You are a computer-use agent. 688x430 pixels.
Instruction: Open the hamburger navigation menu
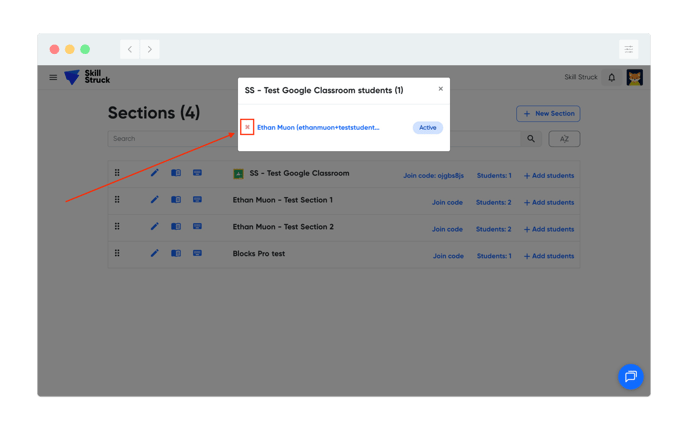(x=53, y=77)
